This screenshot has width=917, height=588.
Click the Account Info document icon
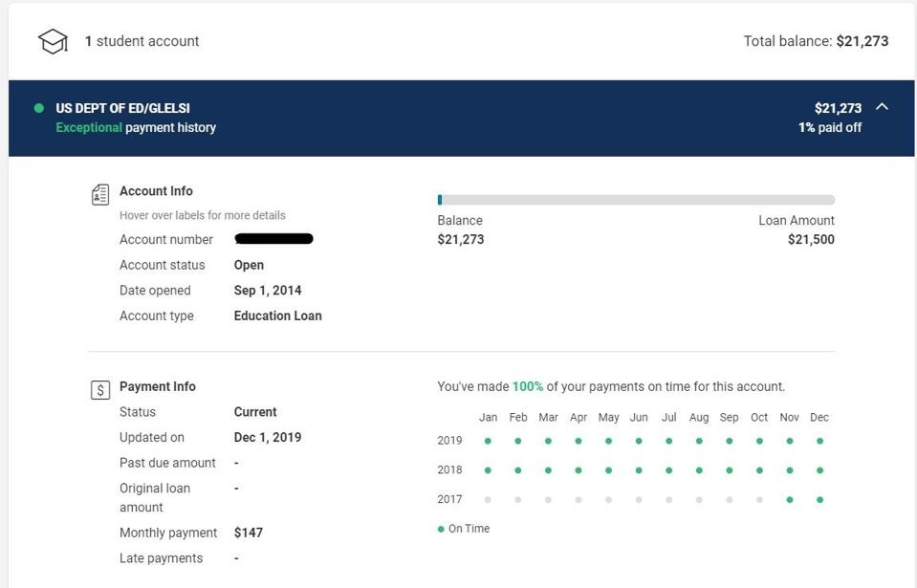[x=100, y=195]
